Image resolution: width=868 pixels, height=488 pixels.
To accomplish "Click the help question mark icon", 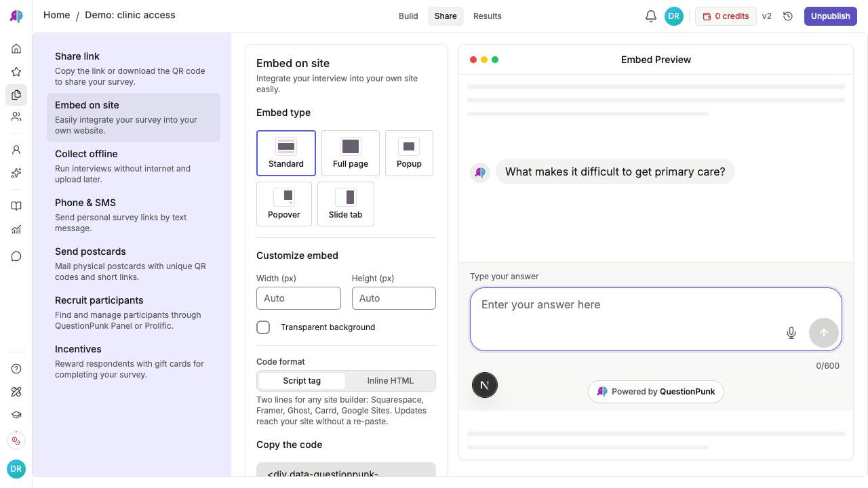I will point(16,369).
